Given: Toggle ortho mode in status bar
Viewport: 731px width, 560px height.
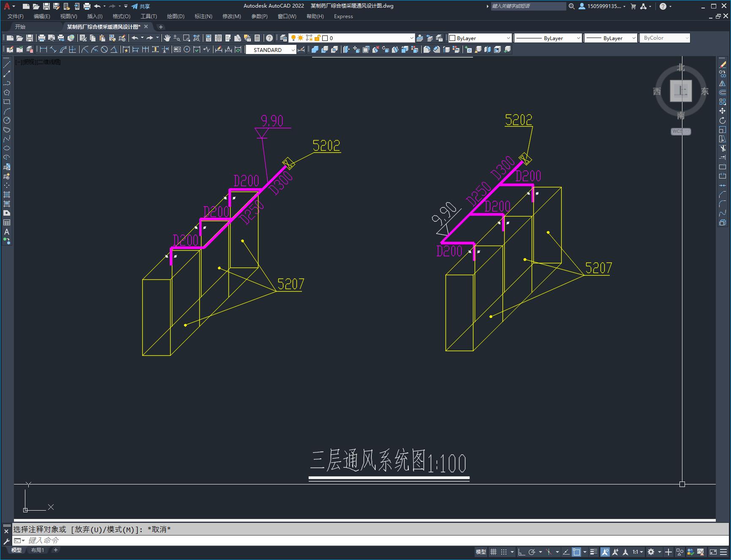Looking at the screenshot, I should click(x=522, y=552).
